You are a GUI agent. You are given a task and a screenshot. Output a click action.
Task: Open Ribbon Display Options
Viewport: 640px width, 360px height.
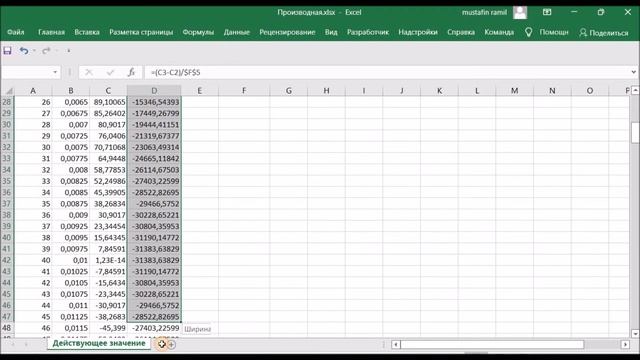[x=547, y=12]
